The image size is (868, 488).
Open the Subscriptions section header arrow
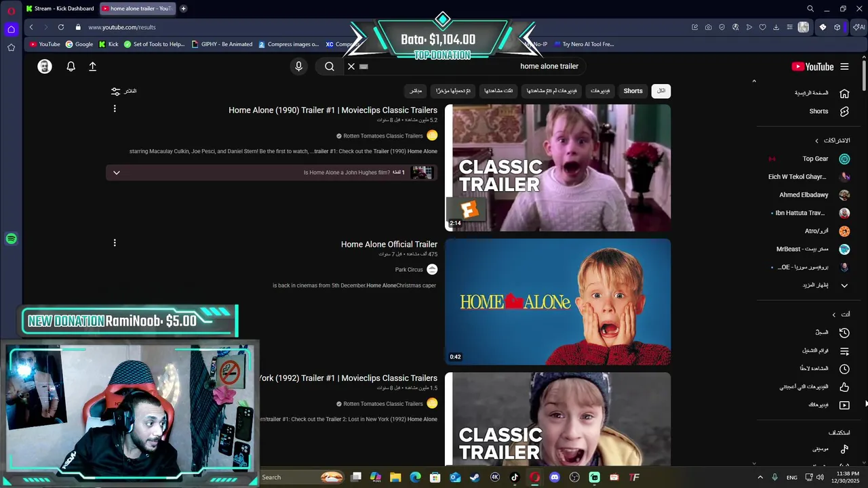816,140
